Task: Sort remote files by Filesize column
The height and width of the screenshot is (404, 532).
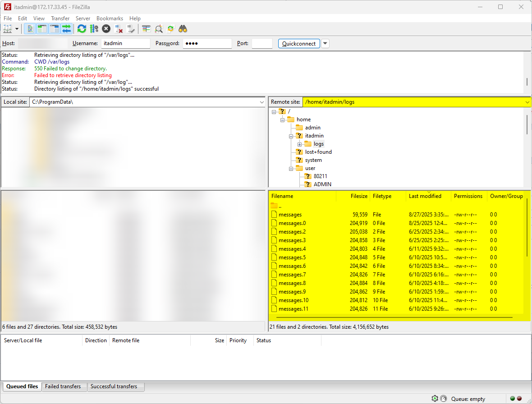Action: pyautogui.click(x=359, y=196)
